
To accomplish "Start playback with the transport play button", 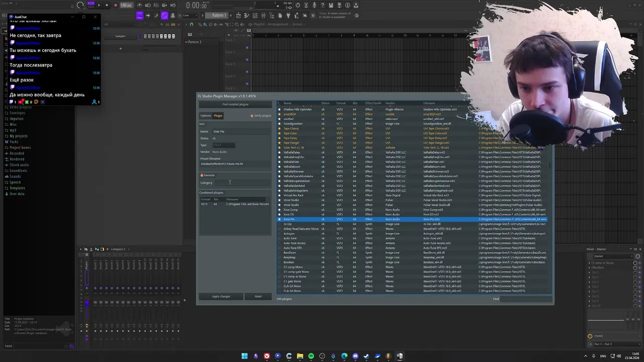I will click(x=99, y=5).
